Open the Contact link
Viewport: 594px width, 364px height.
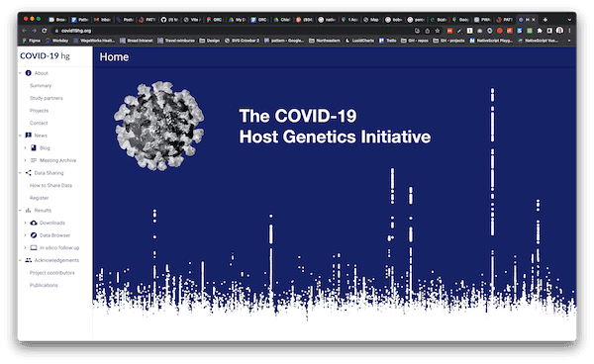pyautogui.click(x=39, y=123)
